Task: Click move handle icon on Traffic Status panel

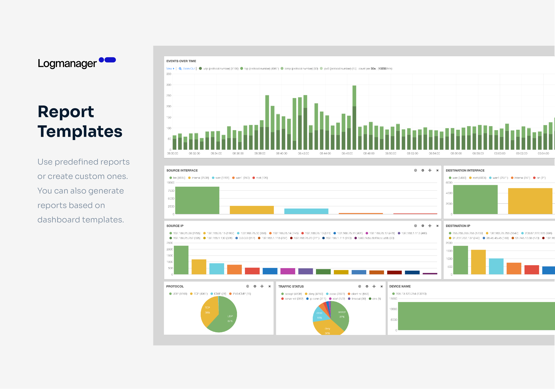Action: pyautogui.click(x=374, y=286)
